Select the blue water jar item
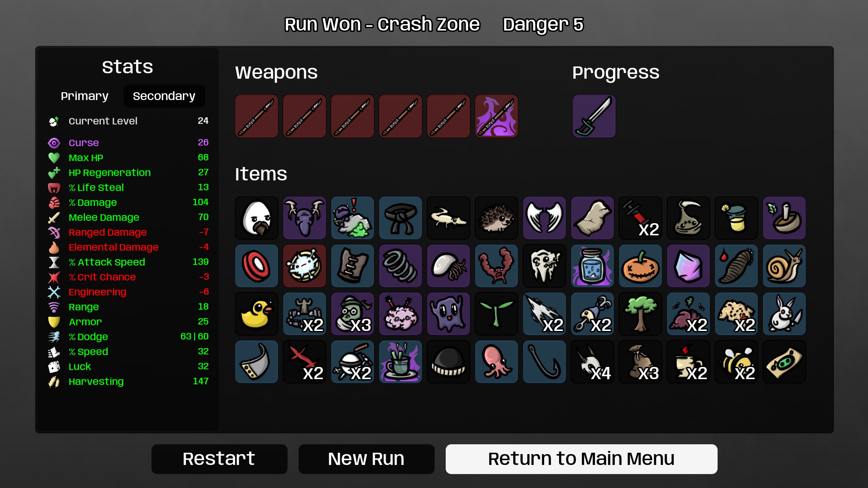 click(592, 266)
